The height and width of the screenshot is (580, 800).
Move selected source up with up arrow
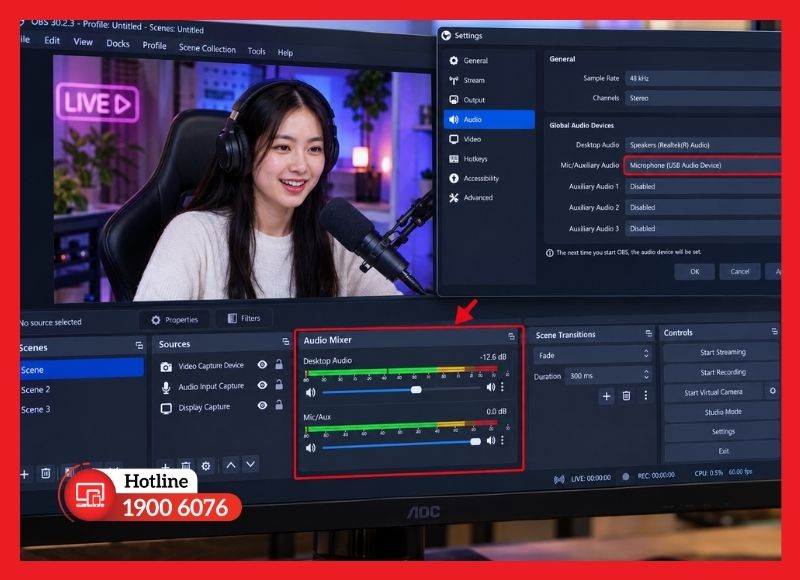pos(231,465)
